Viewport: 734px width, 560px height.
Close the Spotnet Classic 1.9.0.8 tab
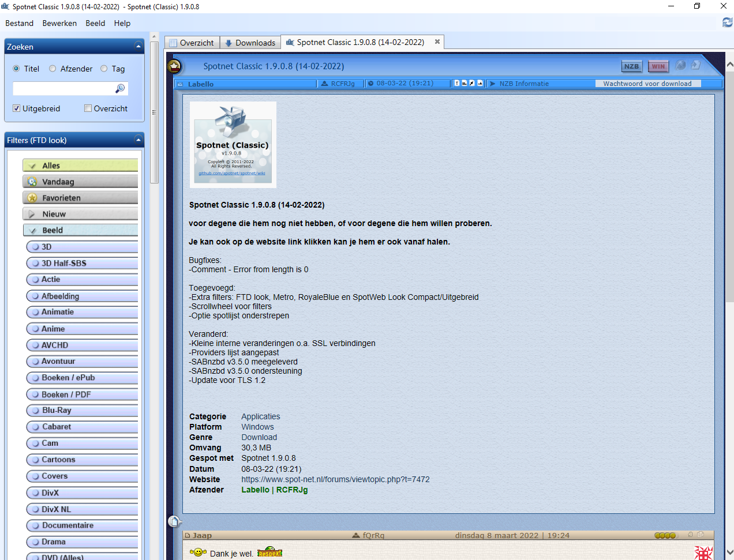(437, 42)
